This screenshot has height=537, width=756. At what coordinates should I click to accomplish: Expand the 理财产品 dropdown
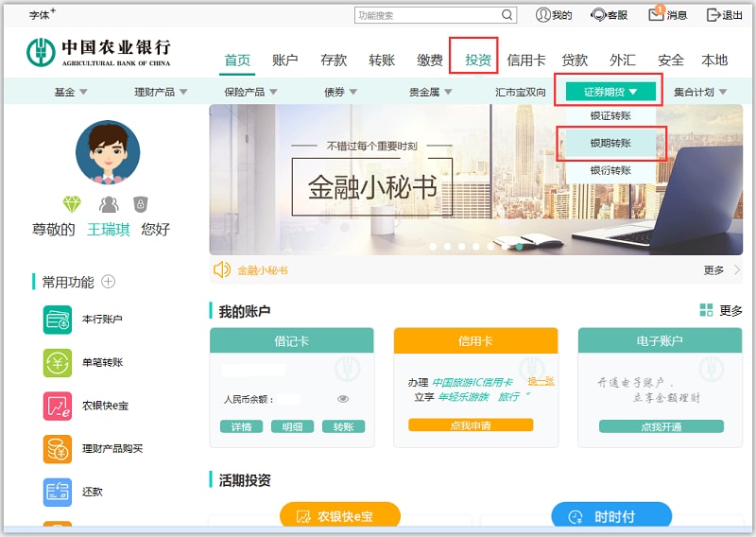click(x=161, y=92)
